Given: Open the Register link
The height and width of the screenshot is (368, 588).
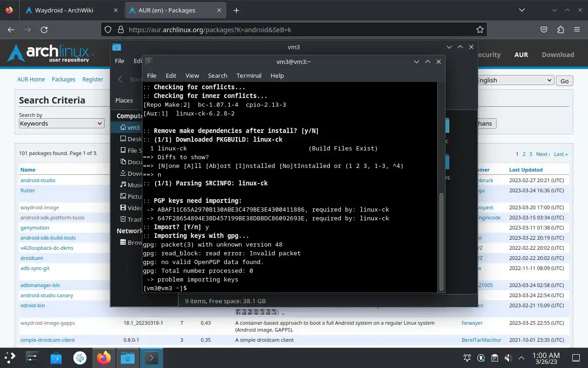Looking at the screenshot, I should [x=93, y=79].
